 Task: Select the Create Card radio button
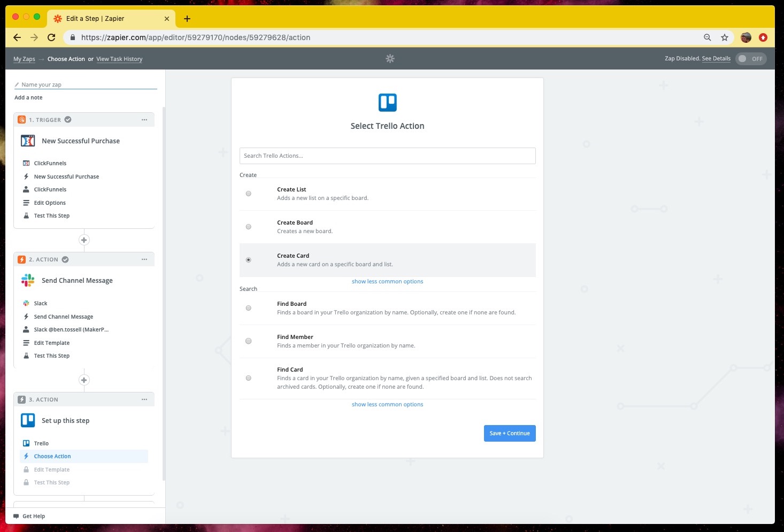tap(248, 260)
